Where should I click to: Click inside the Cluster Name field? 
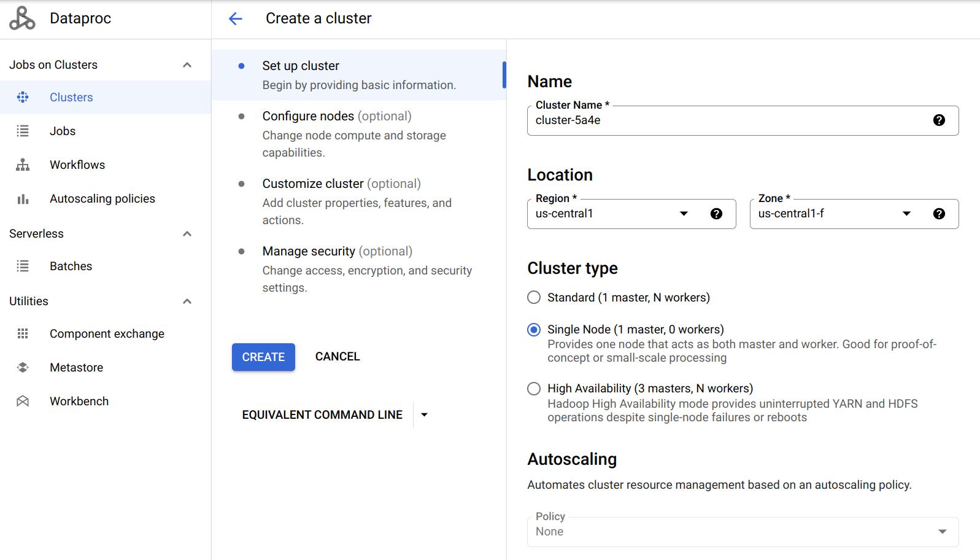click(724, 120)
